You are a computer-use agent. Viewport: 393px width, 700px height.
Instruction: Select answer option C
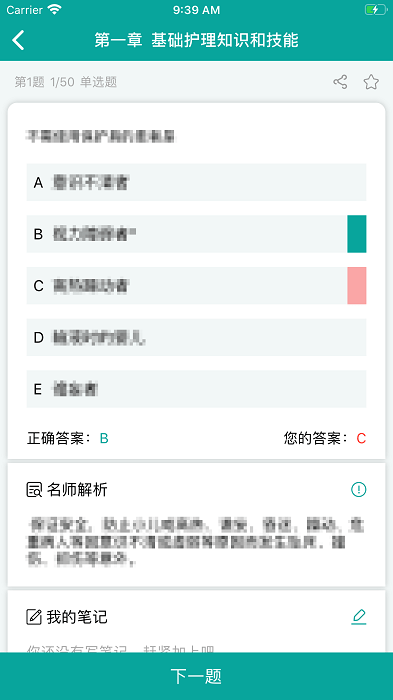pyautogui.click(x=196, y=286)
